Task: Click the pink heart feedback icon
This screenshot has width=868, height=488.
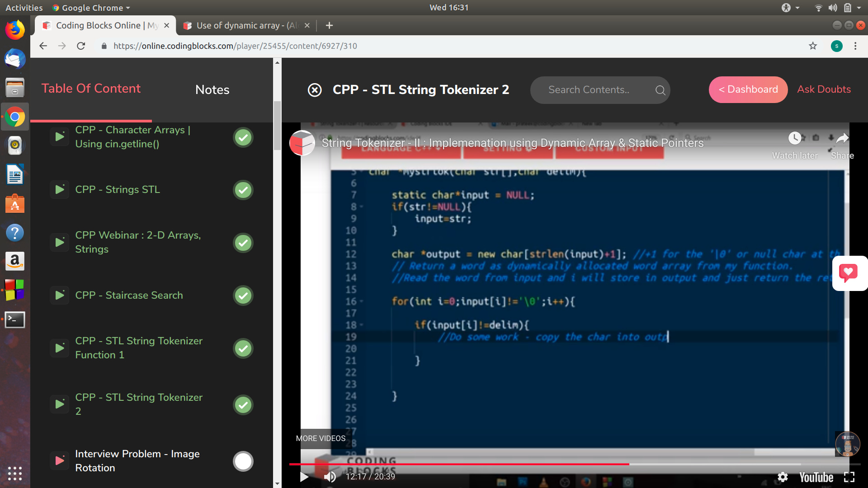Action: click(848, 273)
